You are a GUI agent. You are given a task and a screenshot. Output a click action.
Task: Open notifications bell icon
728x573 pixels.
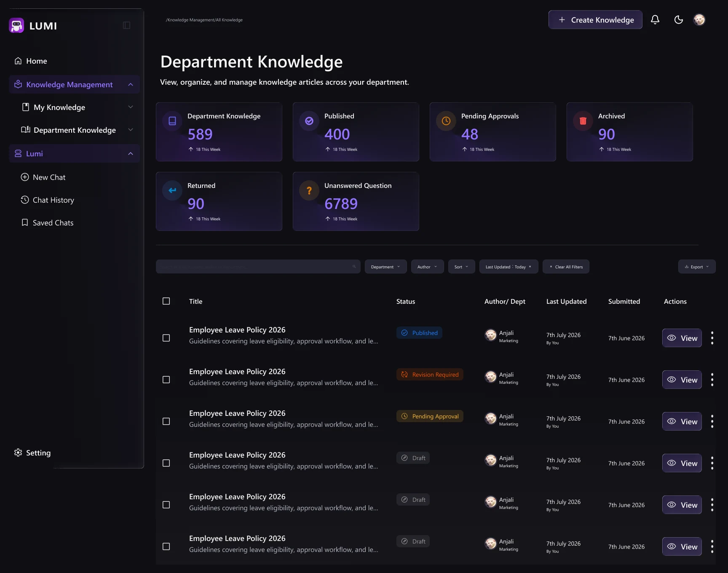(655, 20)
